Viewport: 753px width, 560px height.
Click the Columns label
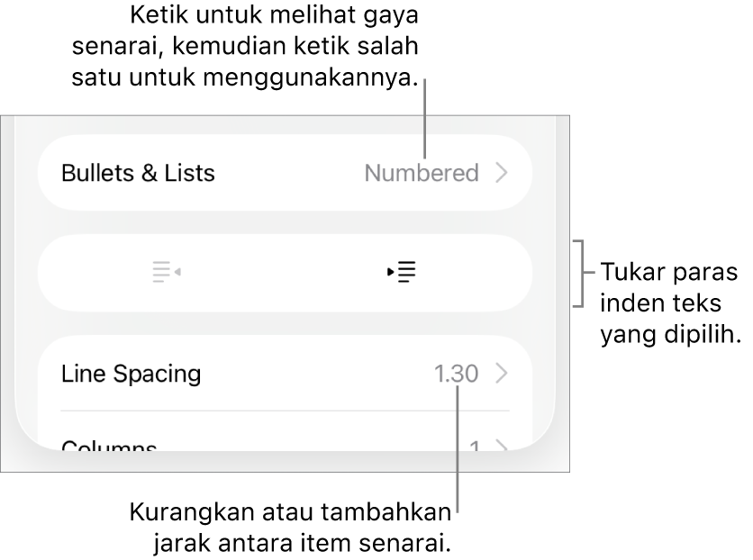click(x=109, y=446)
